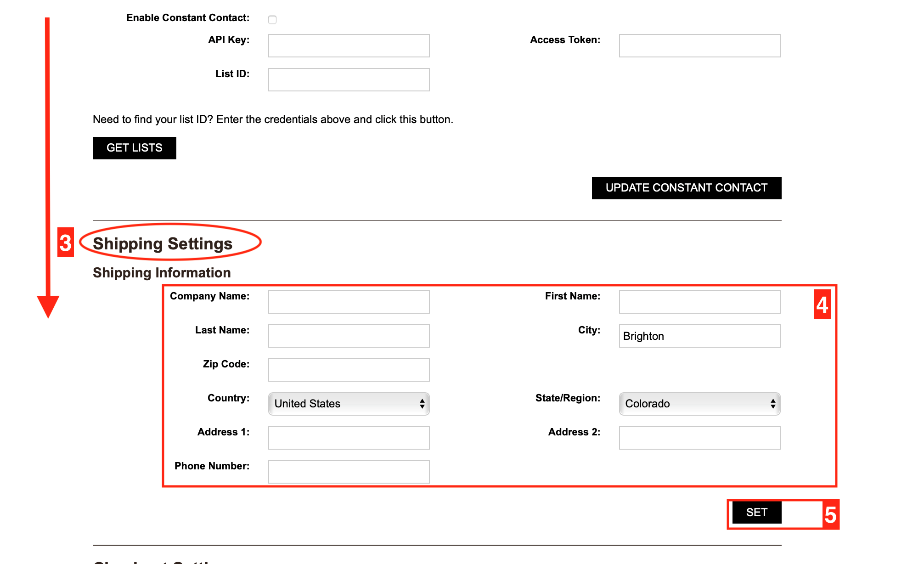Click the First Name field
This screenshot has width=924, height=564.
[699, 302]
